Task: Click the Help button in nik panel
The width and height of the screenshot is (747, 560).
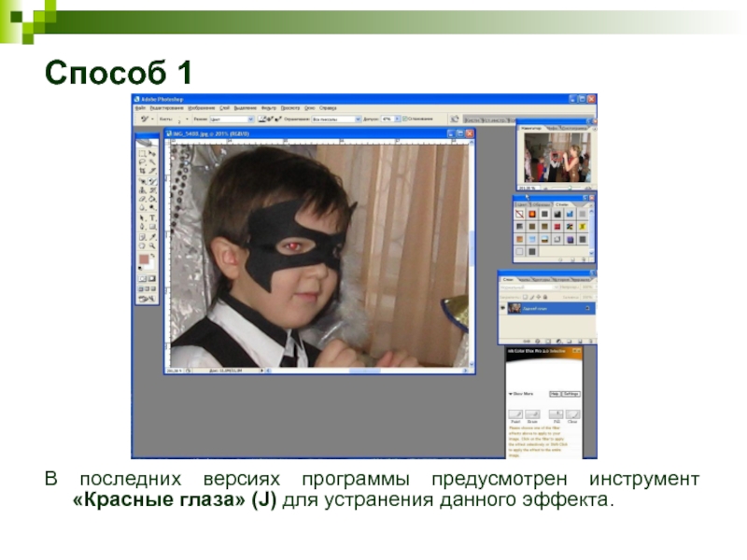Action: (555, 394)
